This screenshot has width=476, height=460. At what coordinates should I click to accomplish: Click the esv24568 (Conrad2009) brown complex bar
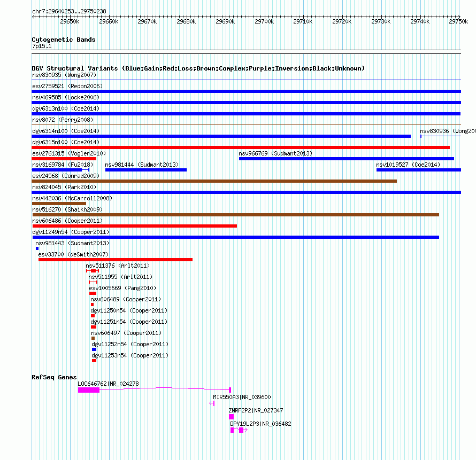tap(214, 181)
